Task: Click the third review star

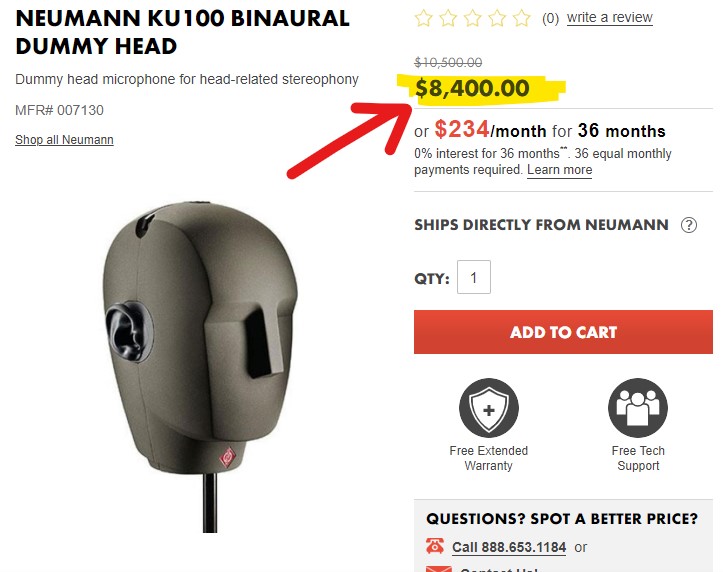Action: pyautogui.click(x=472, y=18)
